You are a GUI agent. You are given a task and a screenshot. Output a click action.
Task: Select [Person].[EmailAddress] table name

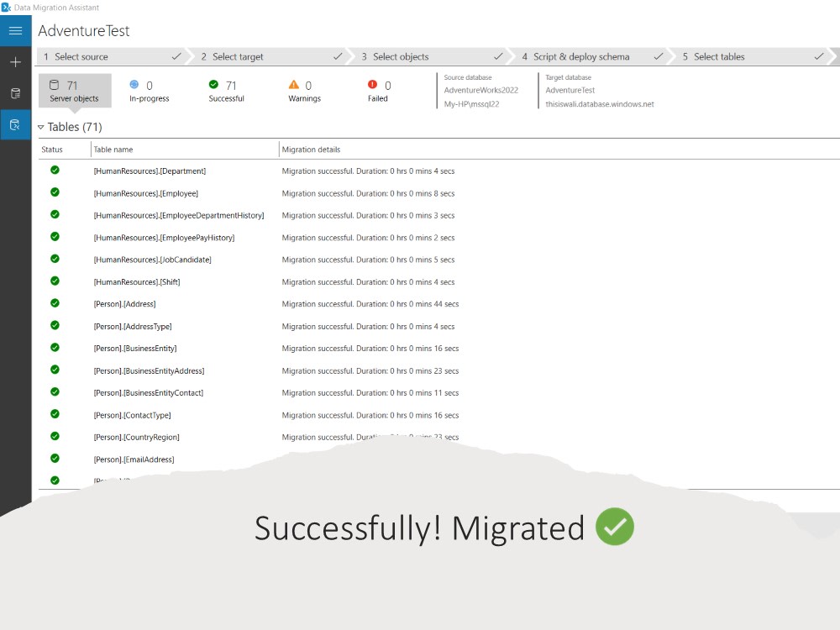click(x=134, y=459)
